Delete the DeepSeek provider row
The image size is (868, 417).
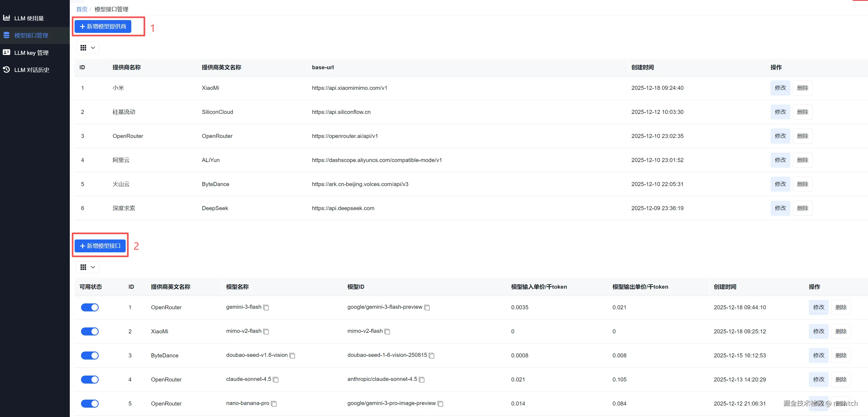coord(802,208)
